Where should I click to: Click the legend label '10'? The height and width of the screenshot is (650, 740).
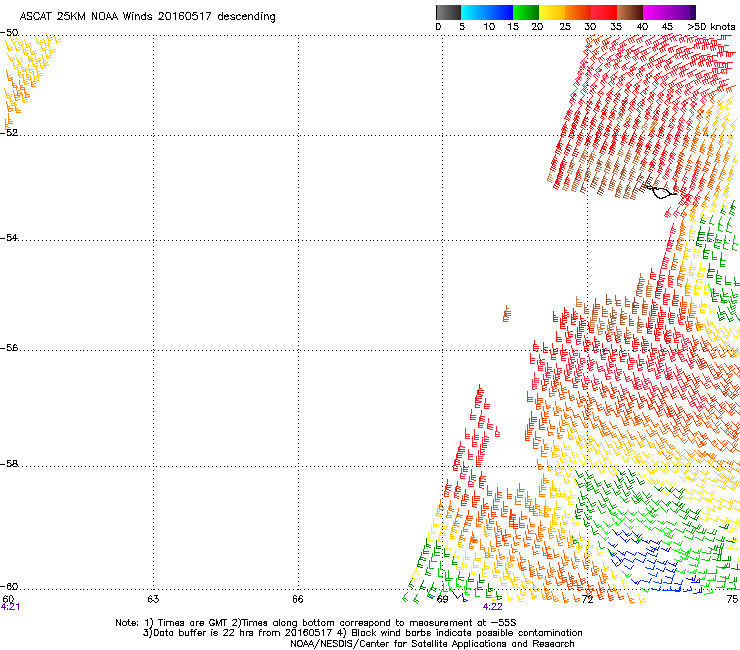tap(489, 27)
